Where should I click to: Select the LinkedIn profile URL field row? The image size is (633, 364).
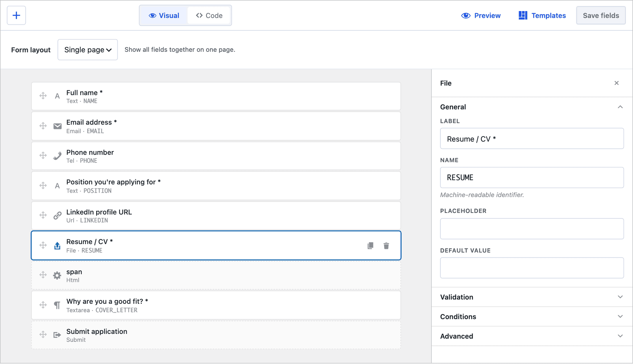[216, 216]
